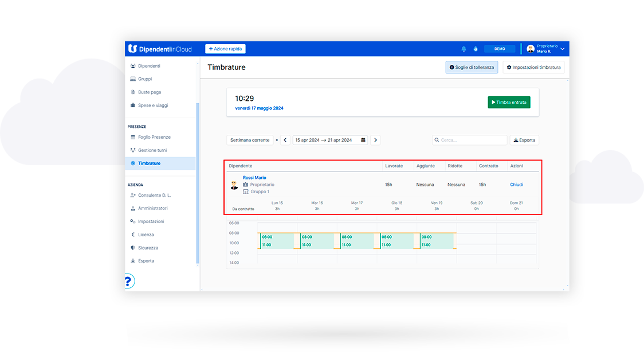Click the Amministratori person icon
Image resolution: width=644 pixels, height=355 pixels.
pos(133,208)
